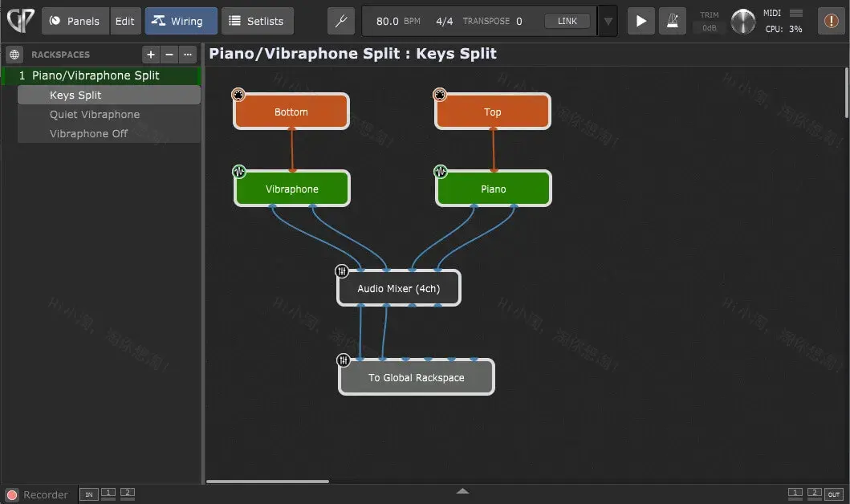Image resolution: width=850 pixels, height=504 pixels.
Task: Click the globe global rackspace icon
Action: (14, 55)
